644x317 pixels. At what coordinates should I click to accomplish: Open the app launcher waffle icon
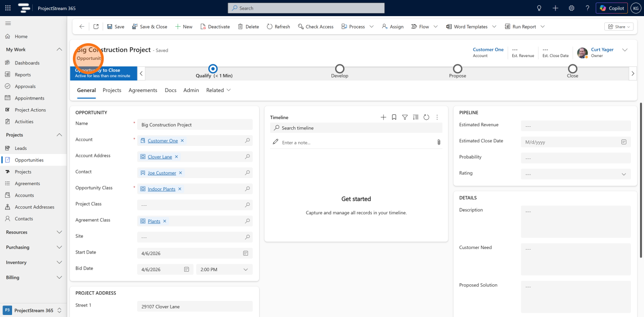click(8, 8)
